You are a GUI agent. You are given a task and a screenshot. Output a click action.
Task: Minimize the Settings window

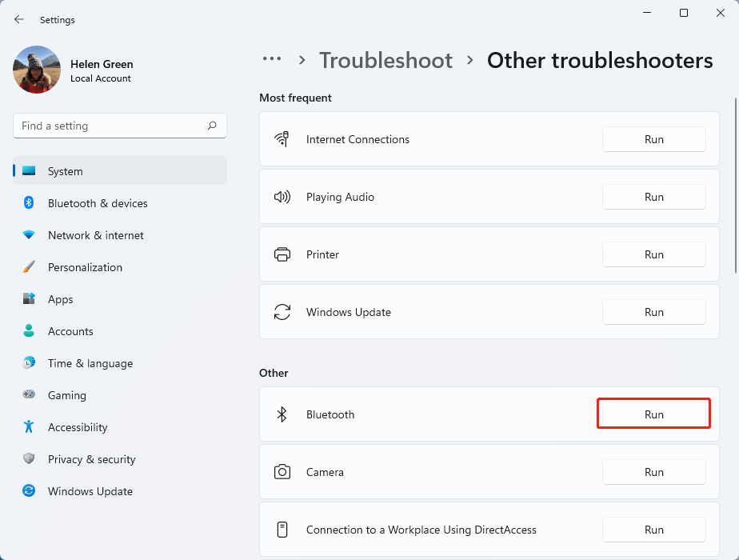647,13
